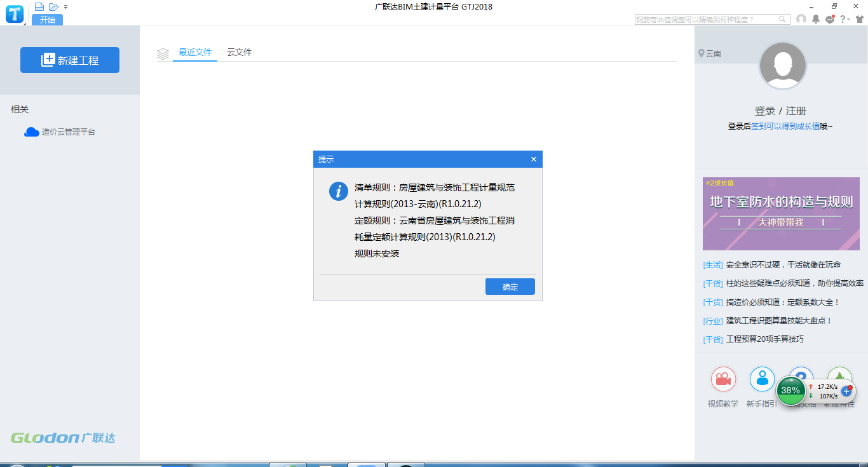
Task: Click the small user avatar icon in top bar
Action: (x=801, y=20)
